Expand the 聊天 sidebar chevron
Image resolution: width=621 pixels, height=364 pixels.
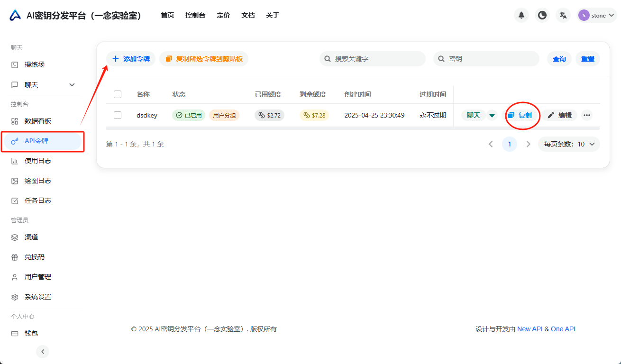click(x=72, y=85)
